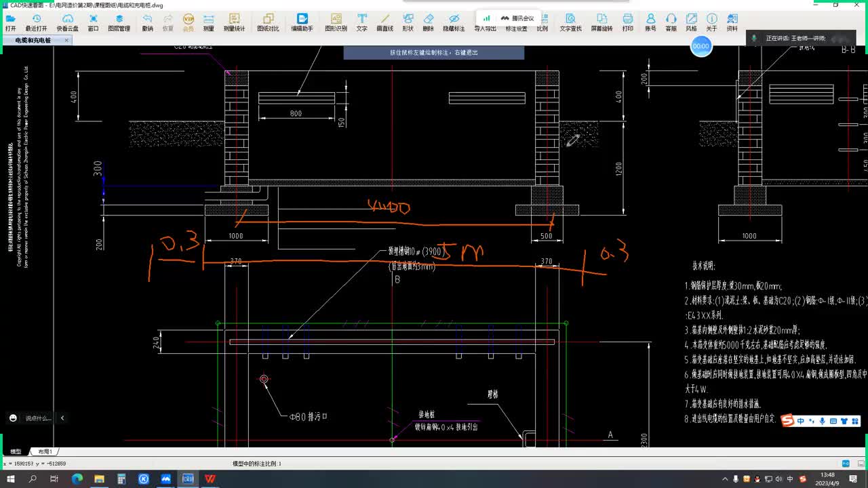
Task: Collapse the chat bar arrow
Action: [62, 418]
